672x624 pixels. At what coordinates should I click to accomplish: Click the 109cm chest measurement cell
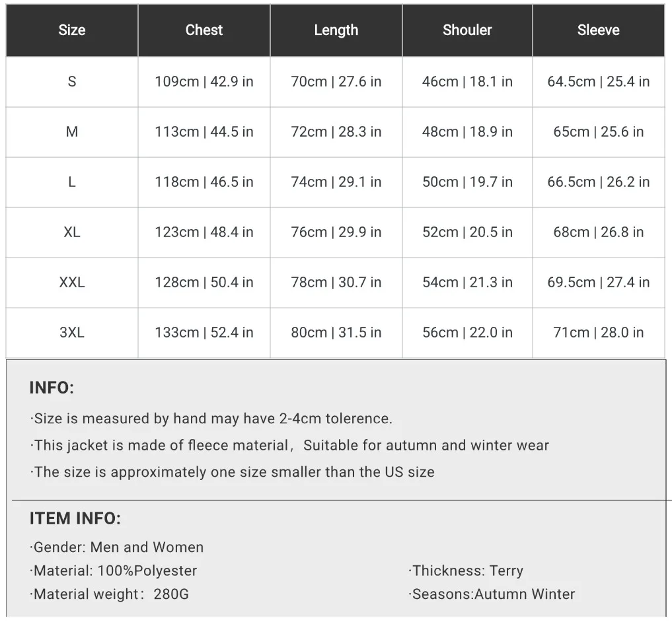coord(204,82)
